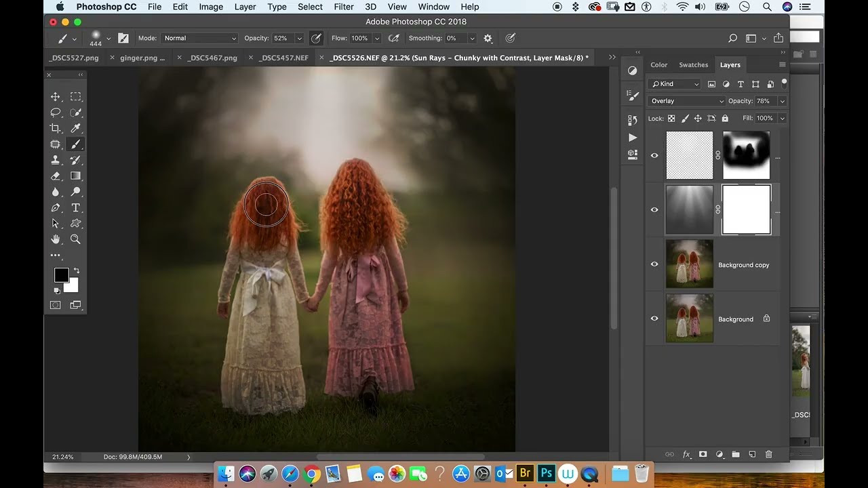Select the Zoom tool in toolbar

(x=75, y=239)
